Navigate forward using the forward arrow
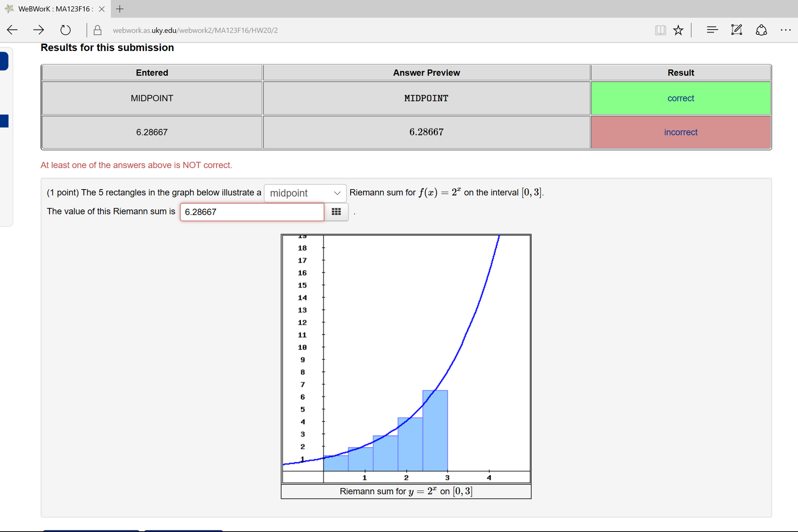Screen dimensions: 798x532 coord(38,30)
